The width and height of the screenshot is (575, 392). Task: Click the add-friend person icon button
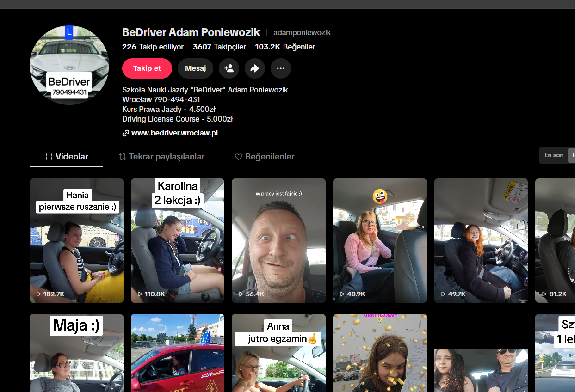229,68
